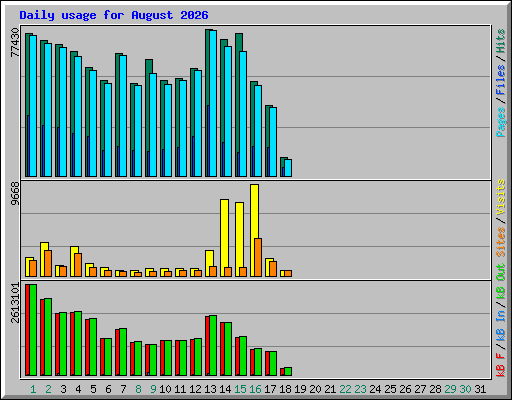Click the day 18 axis label
This screenshot has height=400, width=512.
285,389
